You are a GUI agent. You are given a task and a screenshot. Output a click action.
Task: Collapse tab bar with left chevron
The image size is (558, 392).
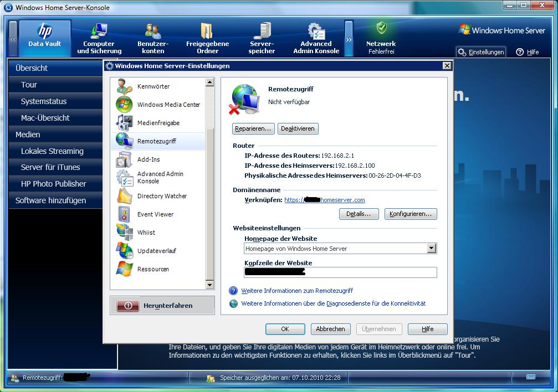tap(13, 39)
